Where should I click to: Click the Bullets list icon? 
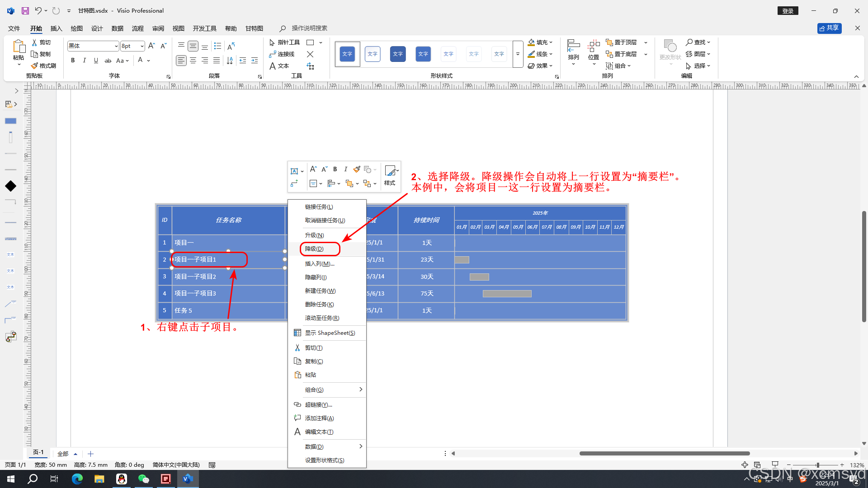tap(217, 46)
